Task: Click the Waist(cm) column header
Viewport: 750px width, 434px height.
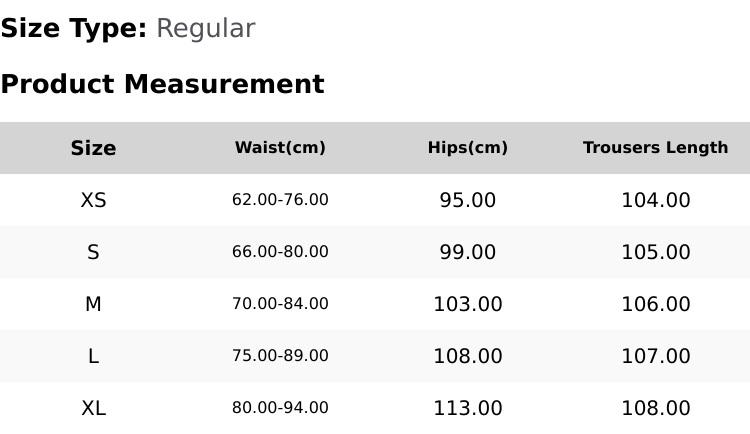Action: [280, 147]
